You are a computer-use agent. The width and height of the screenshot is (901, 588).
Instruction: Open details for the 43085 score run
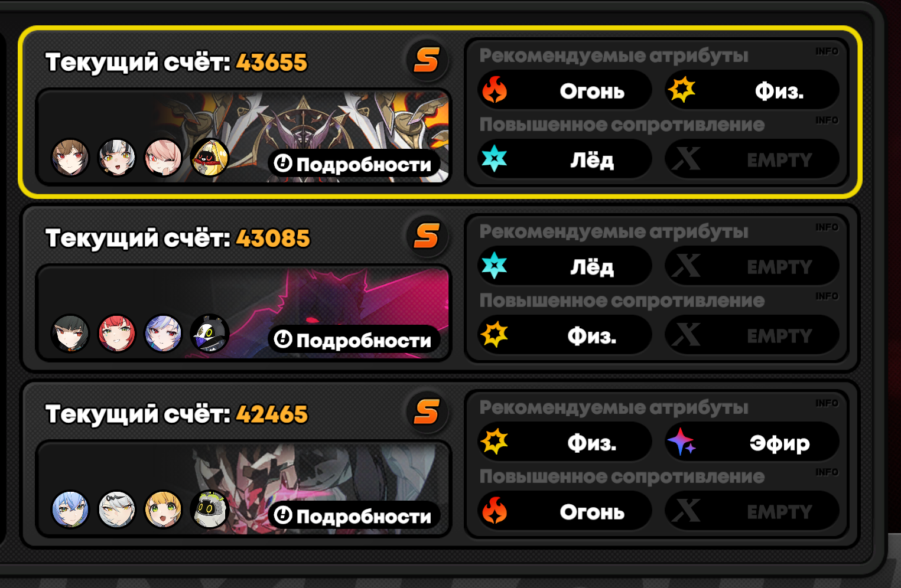click(354, 339)
